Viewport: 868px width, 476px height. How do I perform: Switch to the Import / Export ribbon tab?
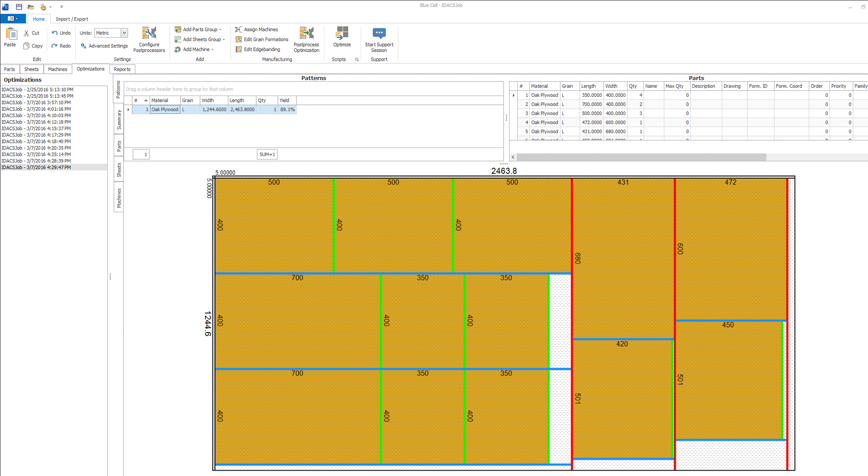[x=72, y=19]
